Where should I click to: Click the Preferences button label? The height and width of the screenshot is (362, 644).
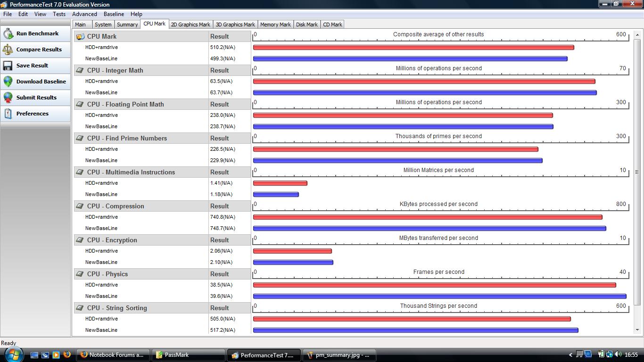pyautogui.click(x=32, y=114)
